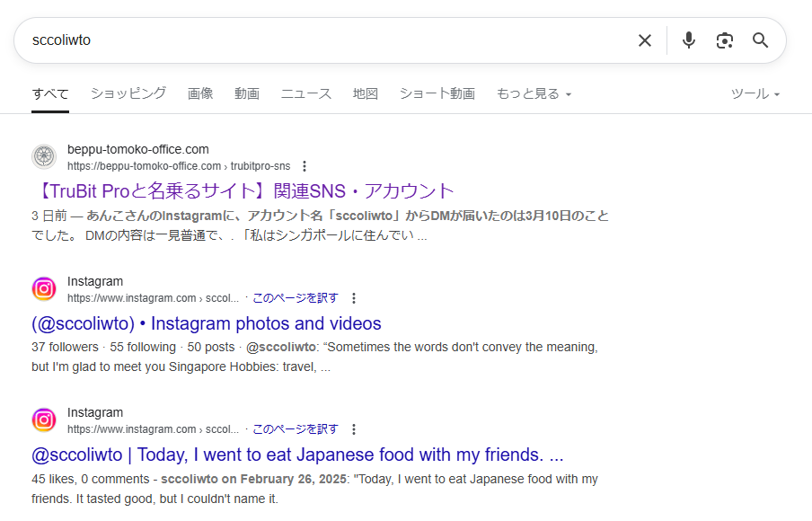This screenshot has height=521, width=812.
Task: Switch to the 地図 tab
Action: (x=366, y=93)
